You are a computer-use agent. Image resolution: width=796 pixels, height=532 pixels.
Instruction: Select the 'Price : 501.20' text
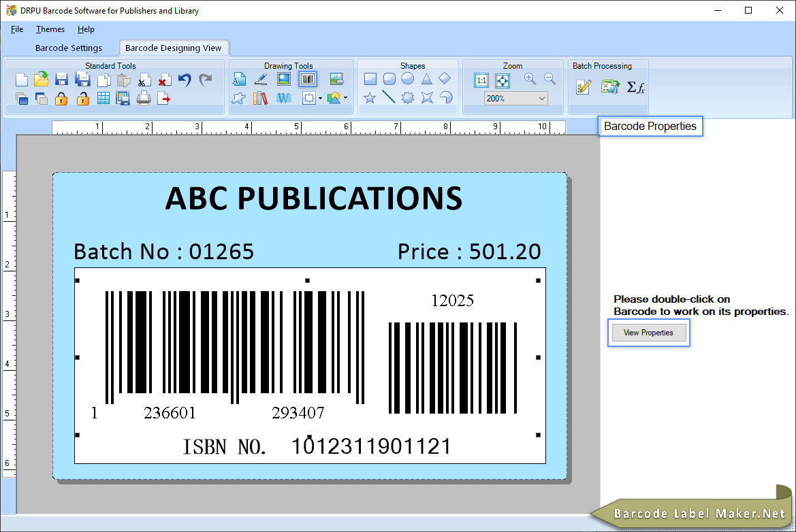(x=469, y=252)
